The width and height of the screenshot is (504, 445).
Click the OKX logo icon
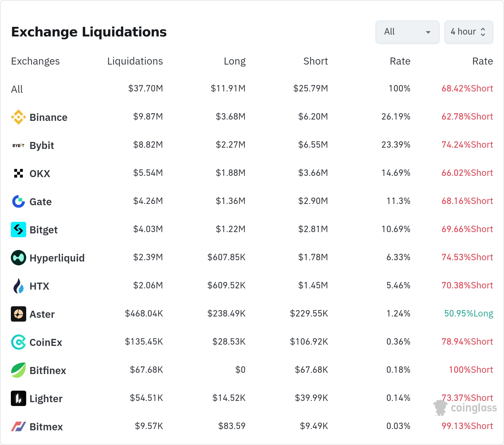(x=19, y=173)
